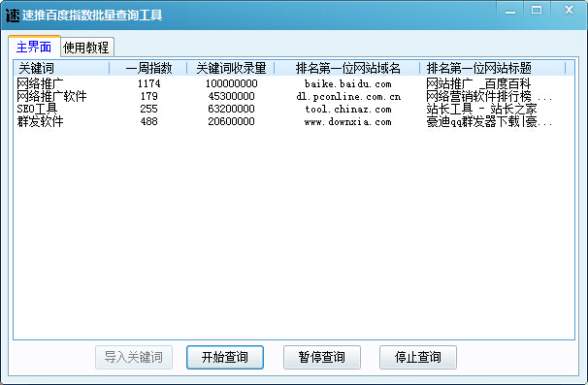Click the title 豪迪qq群发器下载
Viewport: 588px width, 385px height.
(x=474, y=121)
